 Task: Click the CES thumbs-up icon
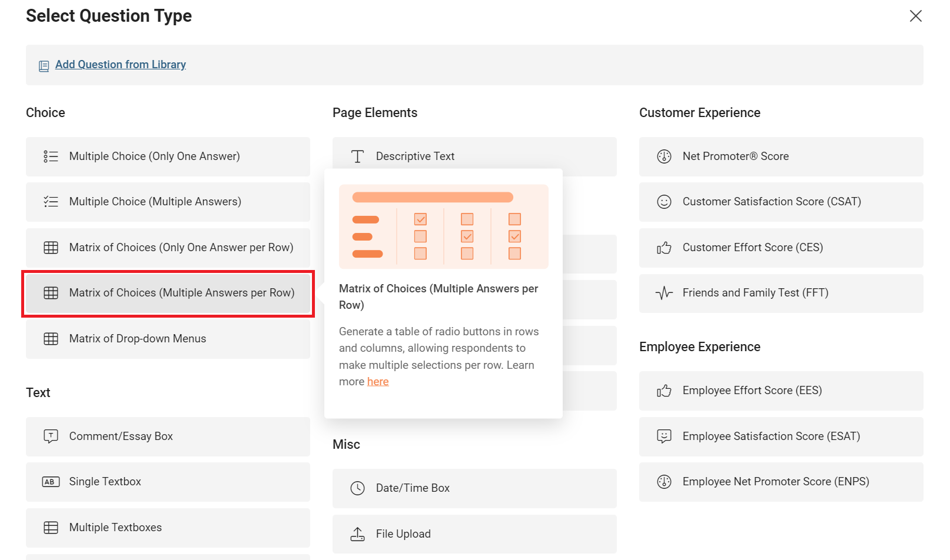tap(664, 248)
